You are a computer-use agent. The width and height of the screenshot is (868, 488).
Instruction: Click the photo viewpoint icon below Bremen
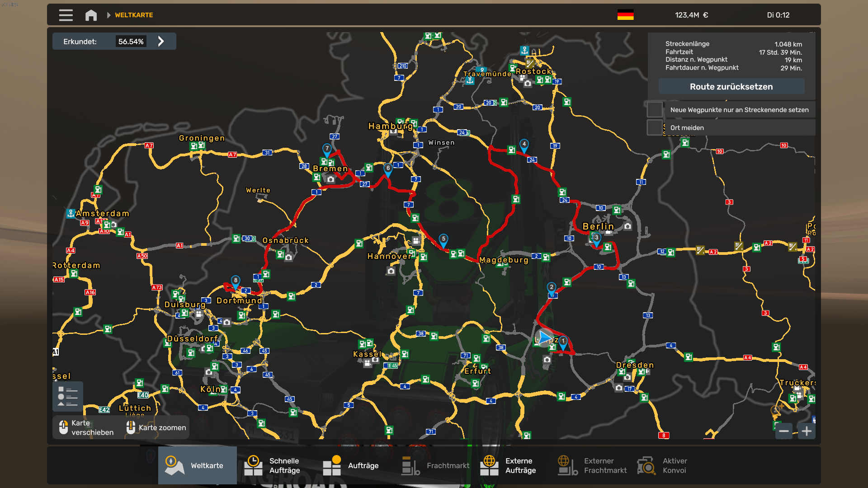(331, 179)
